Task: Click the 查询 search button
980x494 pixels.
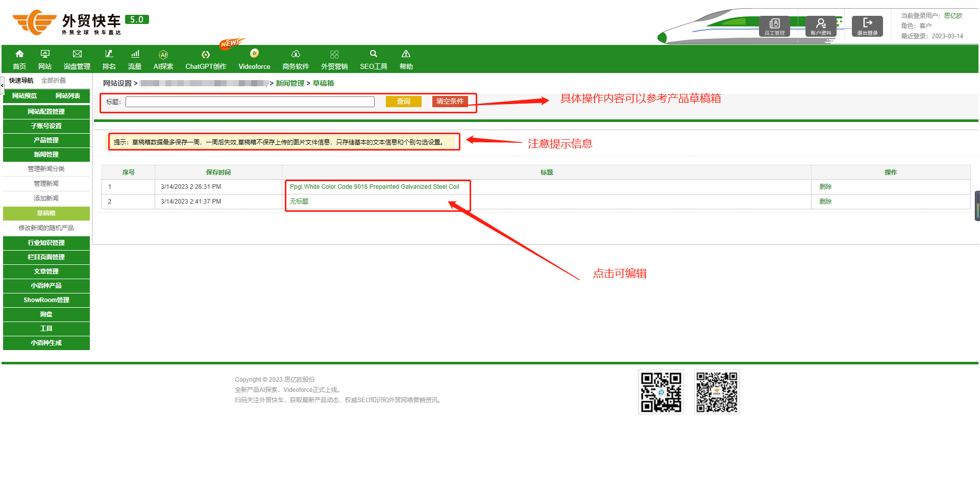Action: pyautogui.click(x=404, y=102)
